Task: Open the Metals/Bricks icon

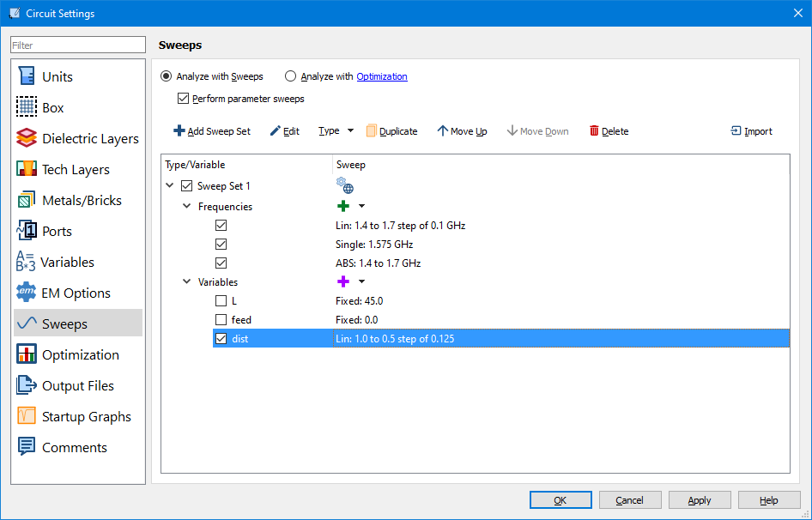Action: 27,200
